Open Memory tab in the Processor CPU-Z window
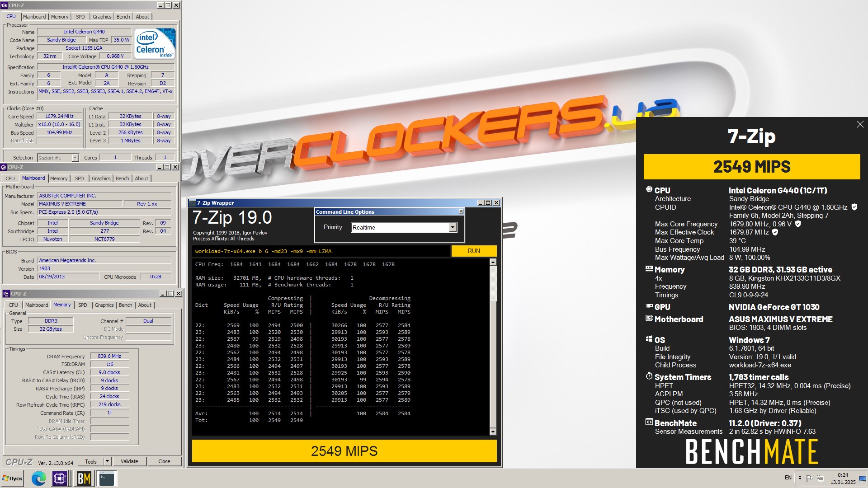Image resolution: width=868 pixels, height=488 pixels. click(x=60, y=17)
